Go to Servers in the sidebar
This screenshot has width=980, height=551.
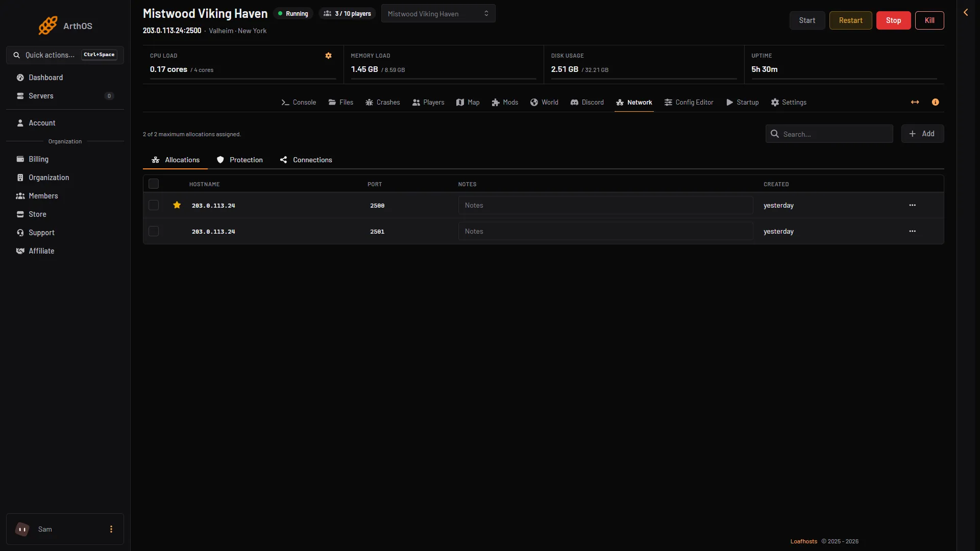click(x=65, y=96)
